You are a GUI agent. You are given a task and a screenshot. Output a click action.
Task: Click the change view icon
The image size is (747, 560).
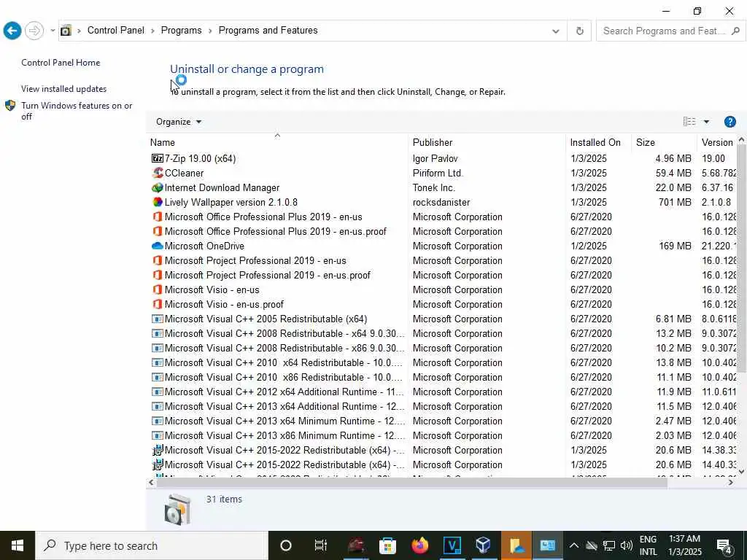(x=689, y=122)
